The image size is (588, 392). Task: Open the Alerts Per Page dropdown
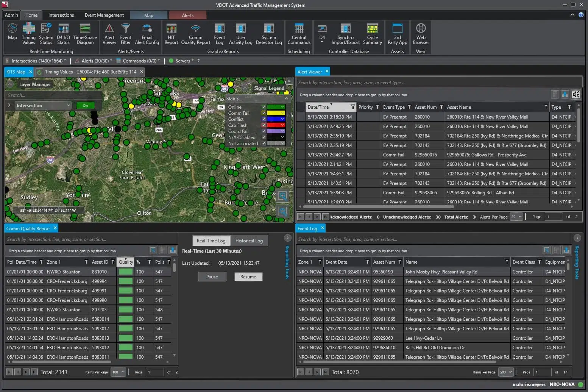(x=516, y=217)
